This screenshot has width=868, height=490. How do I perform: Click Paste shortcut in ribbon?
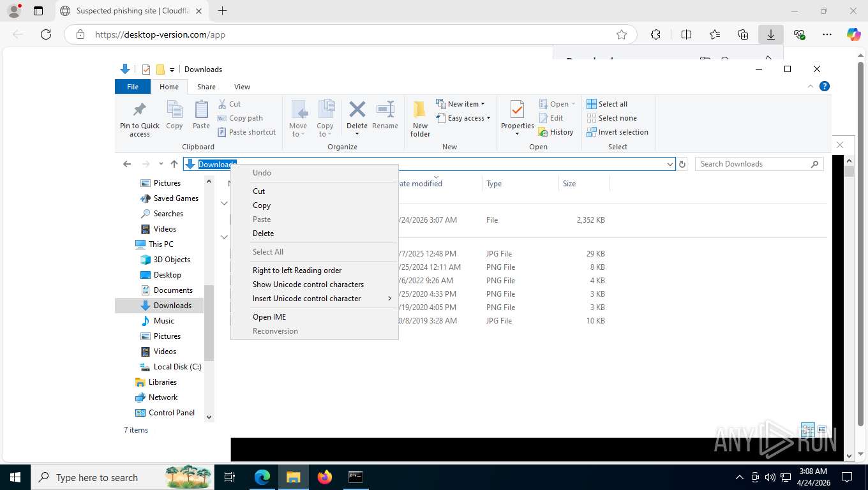pyautogui.click(x=246, y=132)
